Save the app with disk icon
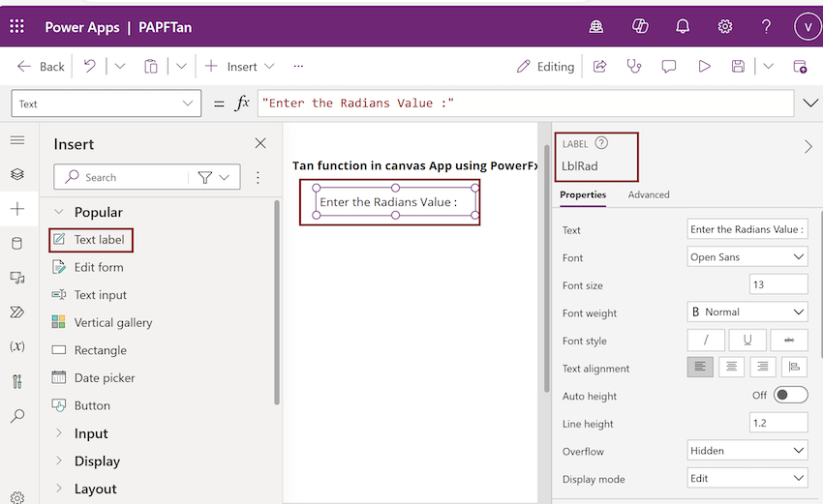823x504 pixels. point(738,67)
